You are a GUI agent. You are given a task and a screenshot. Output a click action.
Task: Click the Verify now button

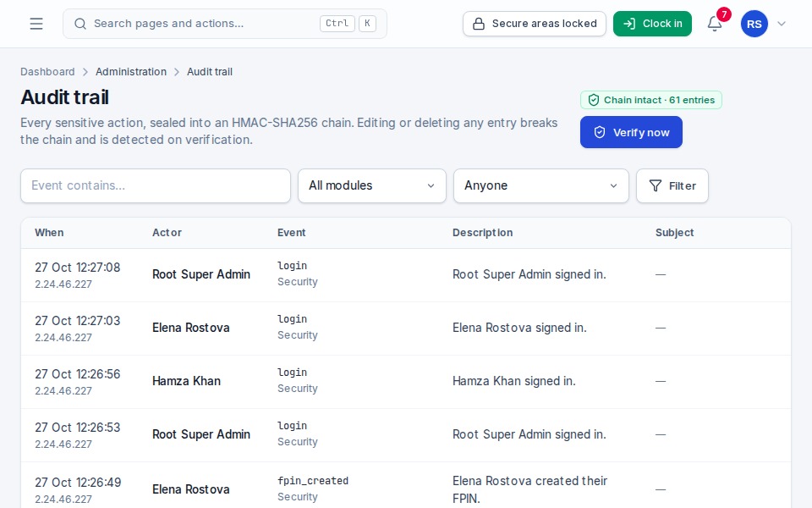631,132
